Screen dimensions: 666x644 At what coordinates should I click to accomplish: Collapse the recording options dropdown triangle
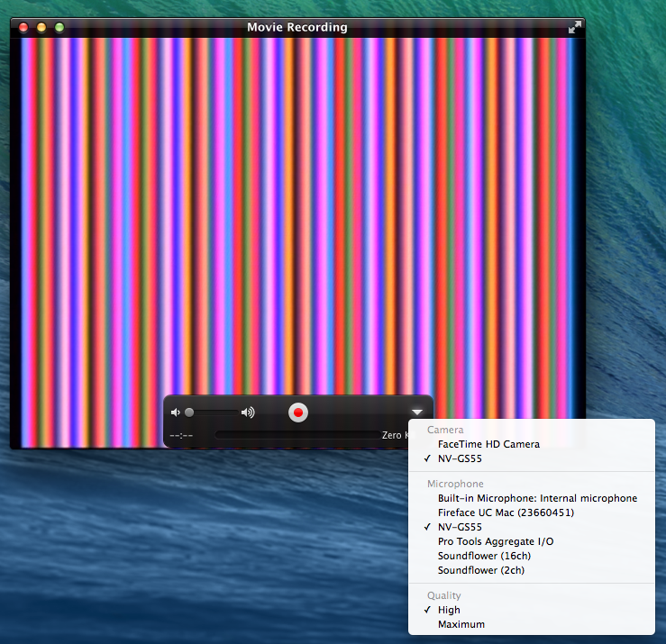(417, 413)
